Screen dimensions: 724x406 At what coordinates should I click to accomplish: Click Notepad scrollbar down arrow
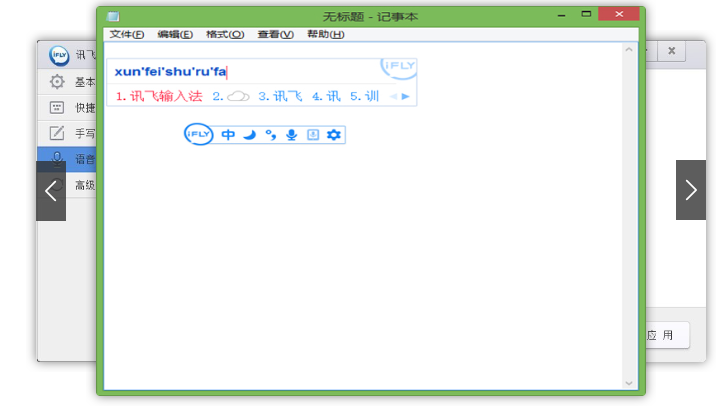click(629, 383)
